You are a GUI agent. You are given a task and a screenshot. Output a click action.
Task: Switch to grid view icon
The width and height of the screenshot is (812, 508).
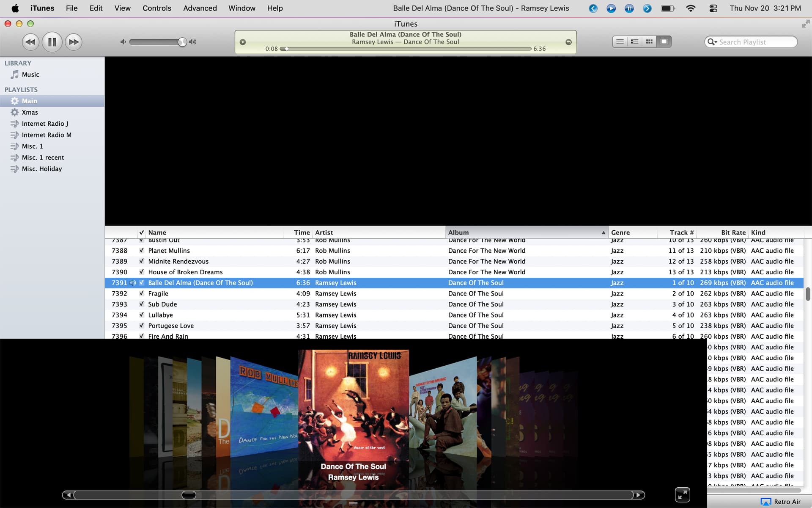click(x=649, y=41)
